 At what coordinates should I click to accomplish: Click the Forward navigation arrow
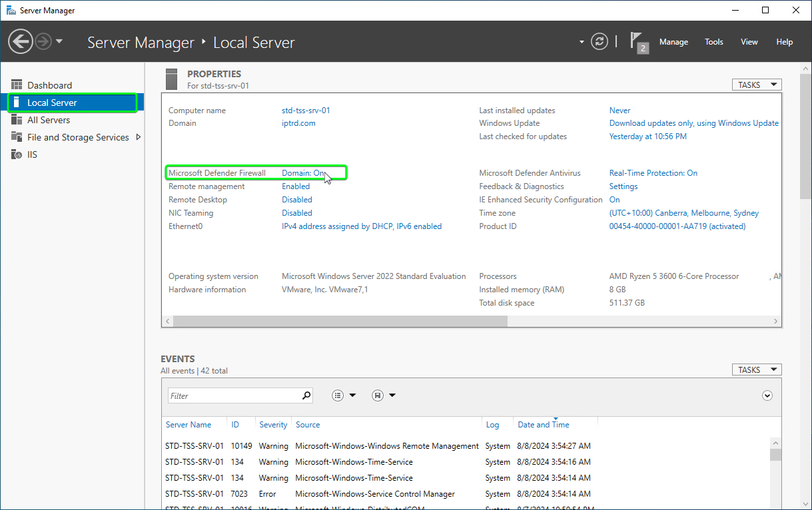click(x=43, y=41)
